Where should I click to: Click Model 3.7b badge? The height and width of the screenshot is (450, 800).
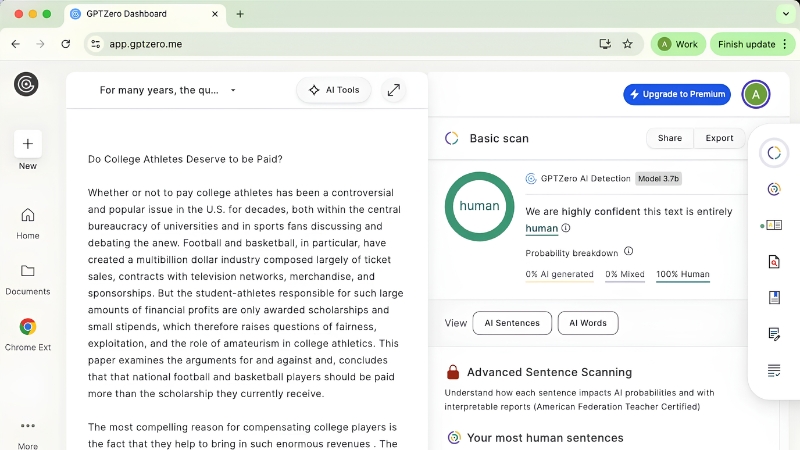658,179
